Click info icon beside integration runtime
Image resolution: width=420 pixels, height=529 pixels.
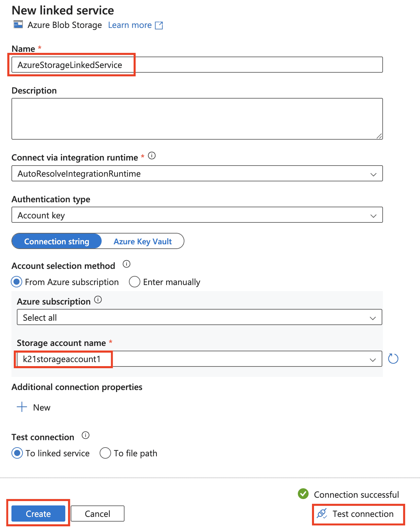click(152, 155)
